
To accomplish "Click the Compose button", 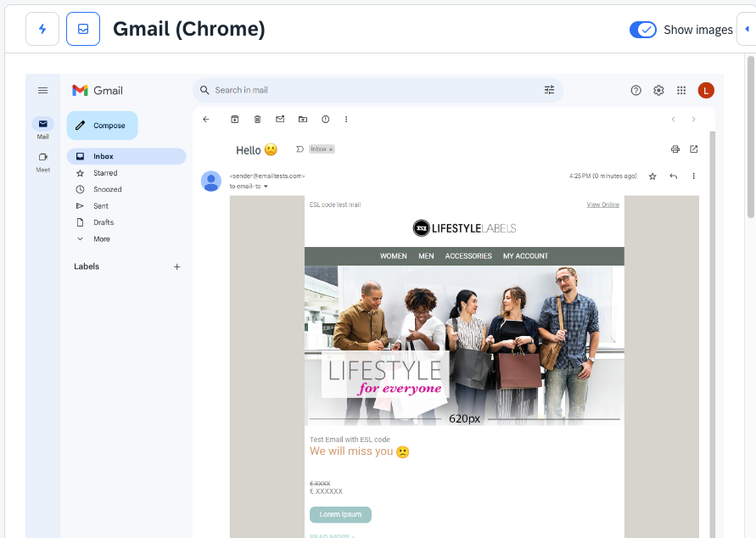I will 102,126.
